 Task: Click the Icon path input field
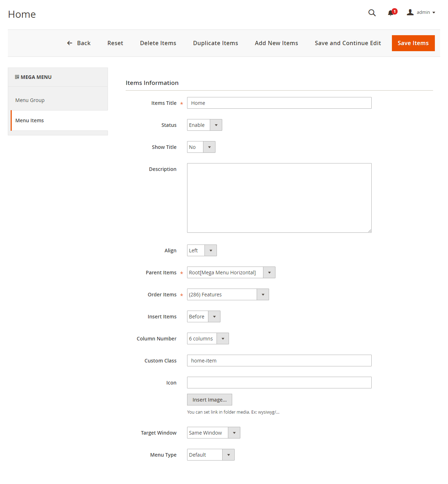pos(279,383)
